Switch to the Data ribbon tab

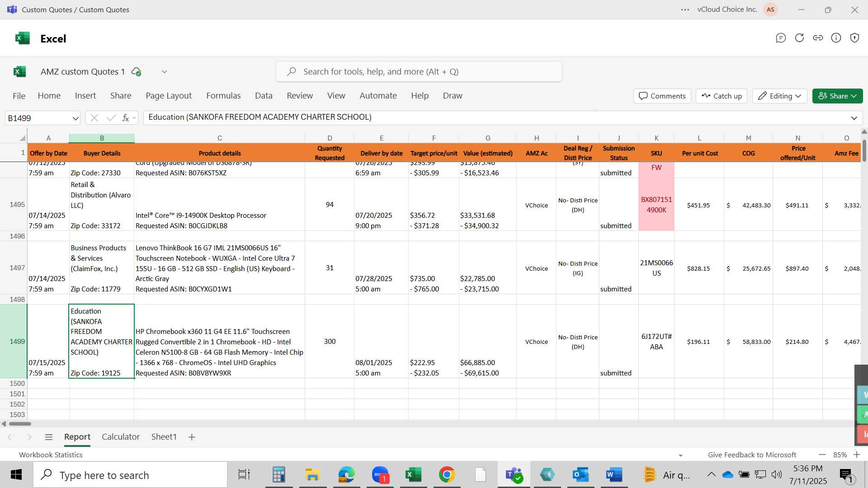point(264,96)
